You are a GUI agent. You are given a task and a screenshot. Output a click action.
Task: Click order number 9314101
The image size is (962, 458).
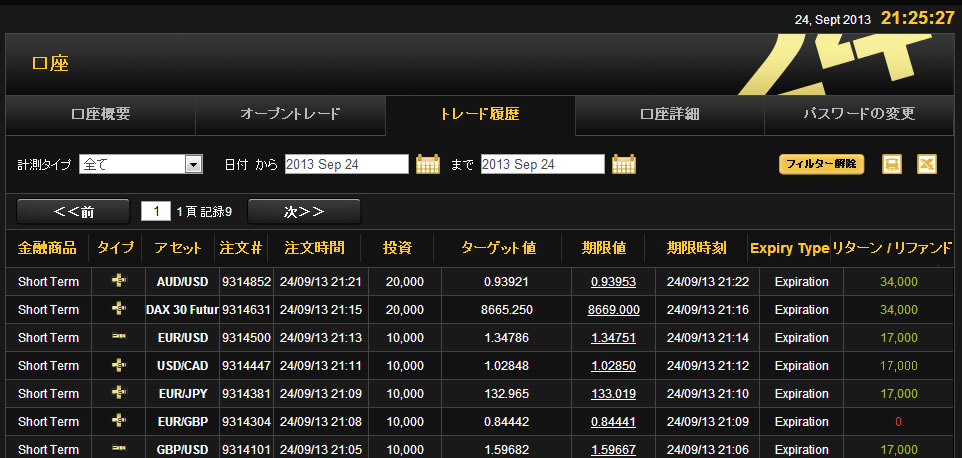click(x=246, y=449)
